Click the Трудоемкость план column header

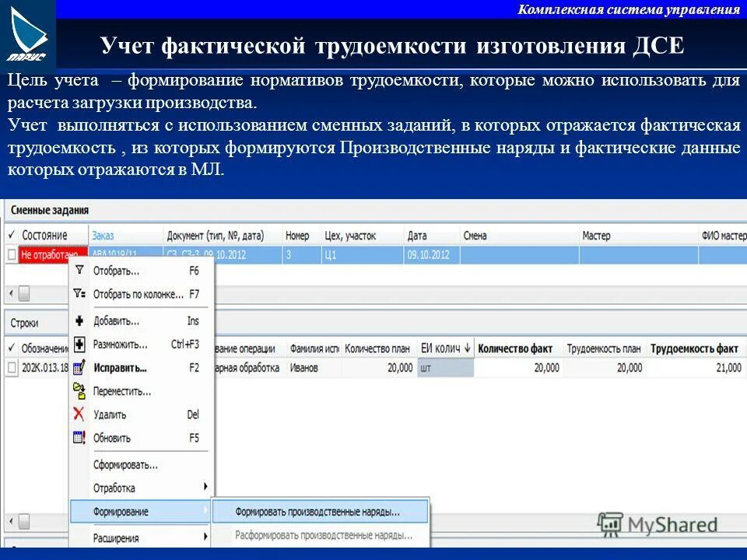[x=605, y=348]
